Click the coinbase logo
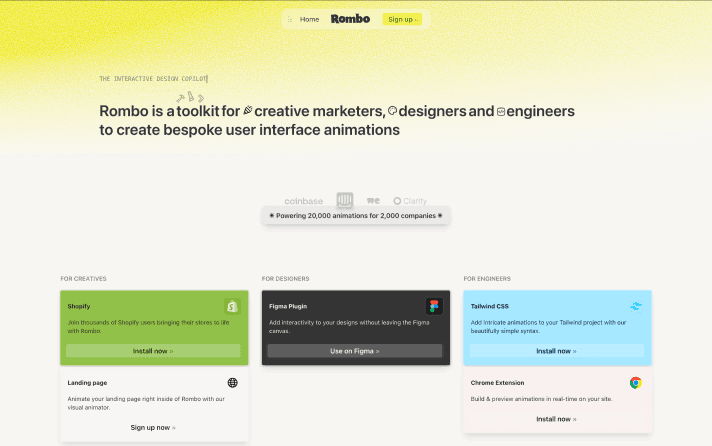This screenshot has height=446, width=712. tap(303, 201)
